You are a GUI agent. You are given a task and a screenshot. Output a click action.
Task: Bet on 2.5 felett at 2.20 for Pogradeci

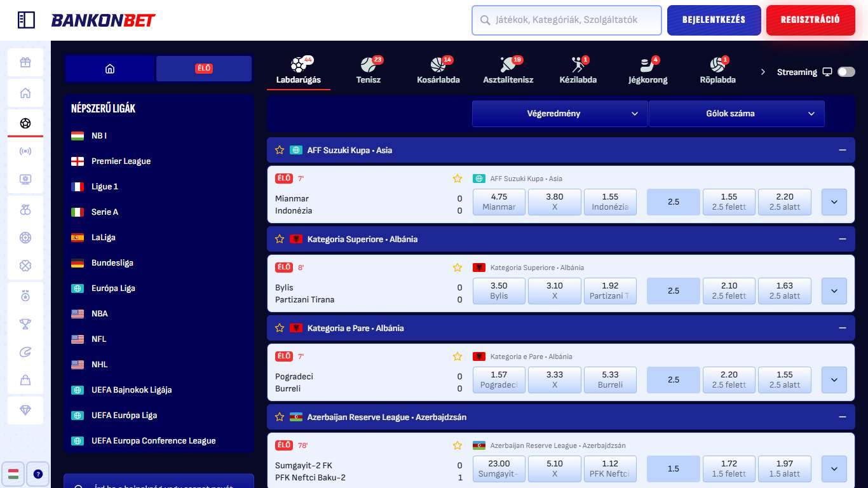tap(729, 380)
